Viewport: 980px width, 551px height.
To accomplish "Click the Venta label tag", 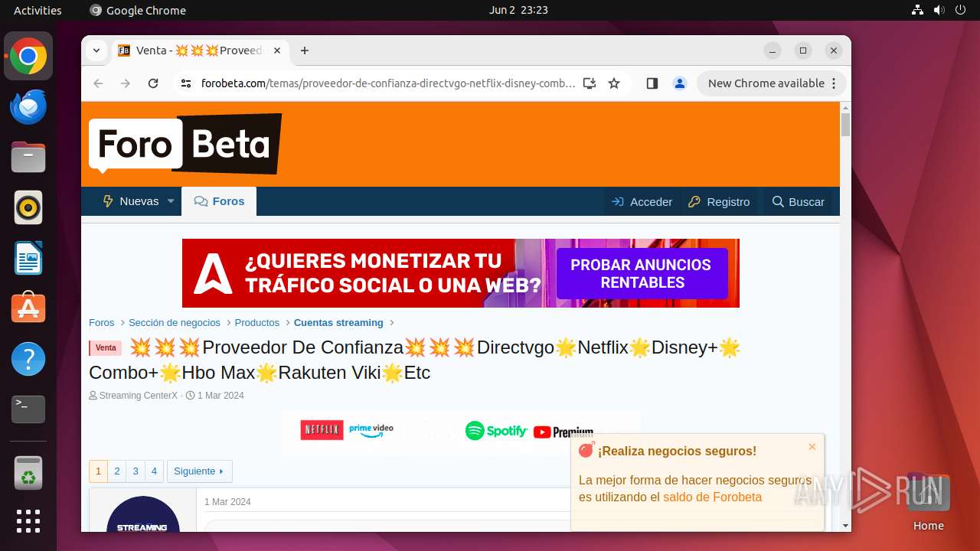I will (x=106, y=348).
